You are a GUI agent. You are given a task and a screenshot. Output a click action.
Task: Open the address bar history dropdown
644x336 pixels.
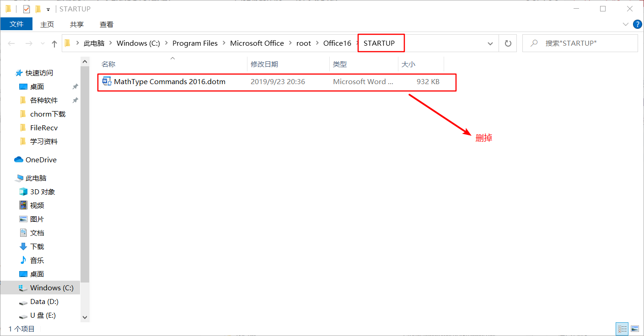pos(490,43)
